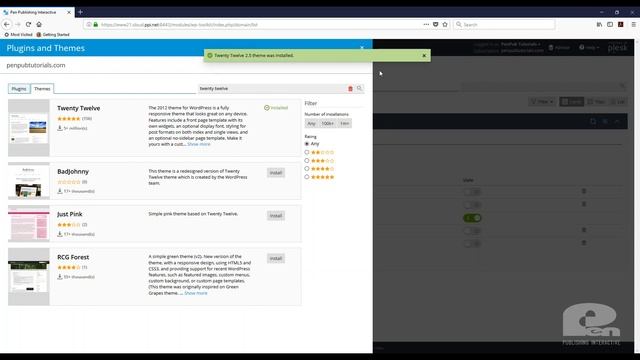Install the RCG Forest theme
Screen dimensions: 640x360
(276, 258)
